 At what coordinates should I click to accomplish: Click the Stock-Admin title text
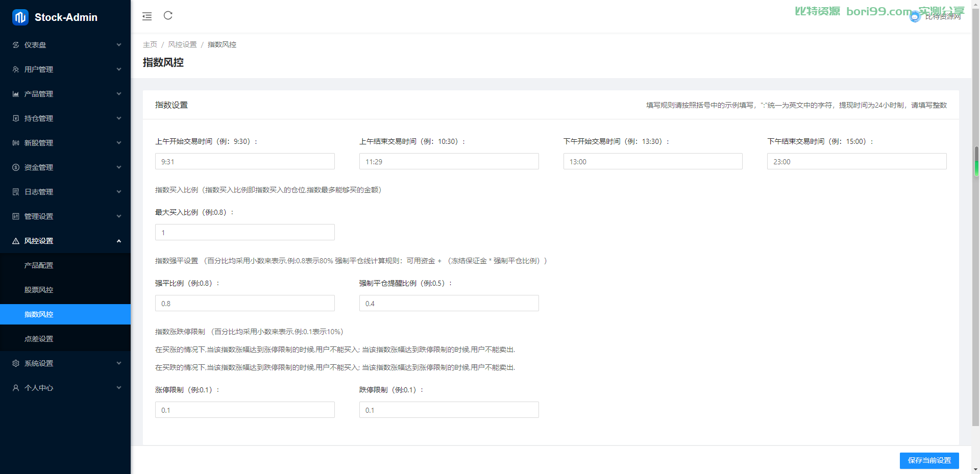click(66, 17)
